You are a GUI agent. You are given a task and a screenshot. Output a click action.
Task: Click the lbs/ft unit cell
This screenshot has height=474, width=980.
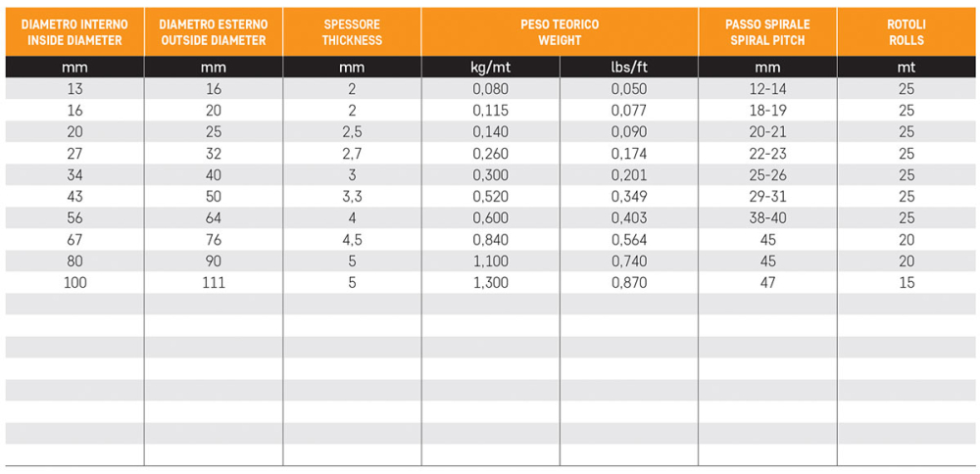point(629,68)
